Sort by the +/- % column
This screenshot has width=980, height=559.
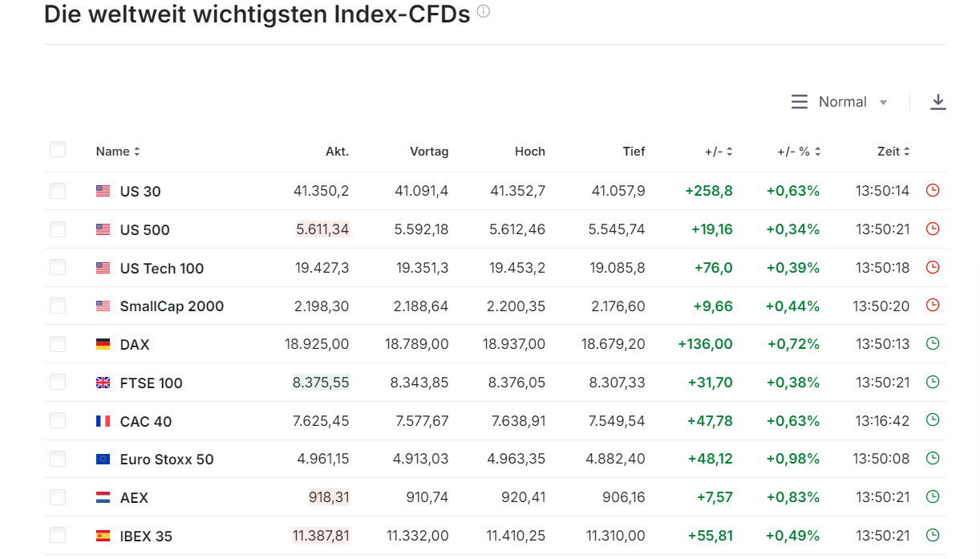pyautogui.click(x=798, y=152)
